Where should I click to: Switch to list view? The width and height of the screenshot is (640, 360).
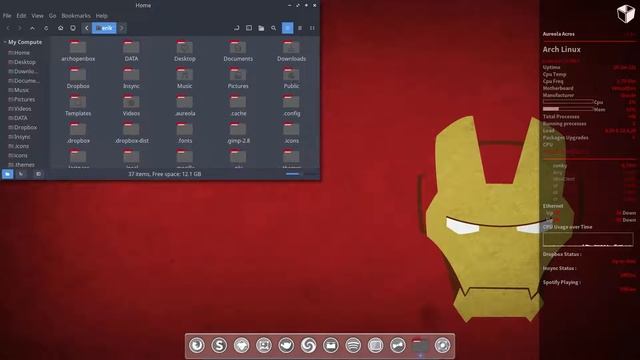(300, 28)
